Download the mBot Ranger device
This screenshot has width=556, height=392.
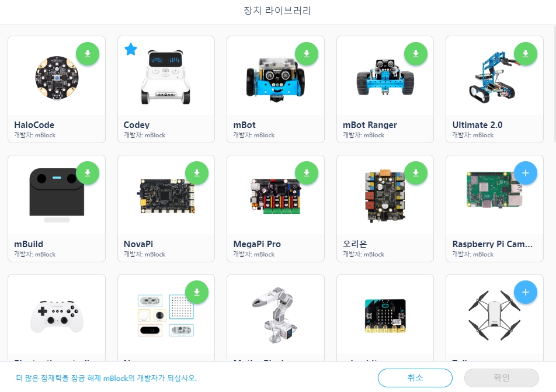click(416, 54)
